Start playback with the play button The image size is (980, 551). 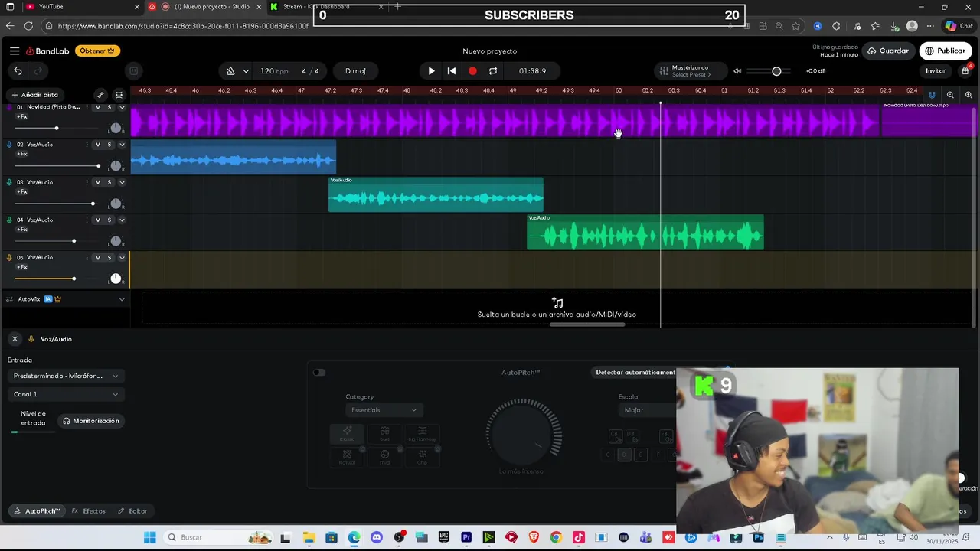[x=431, y=71]
